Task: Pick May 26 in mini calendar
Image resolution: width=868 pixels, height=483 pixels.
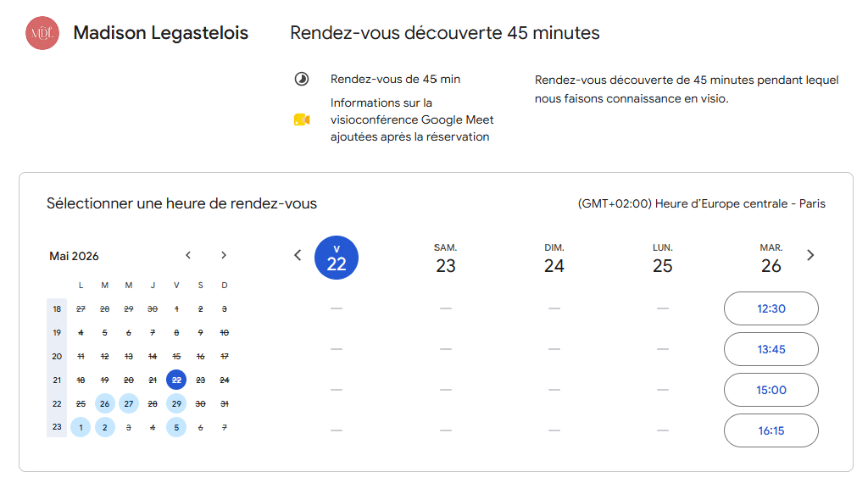Action: 104,404
